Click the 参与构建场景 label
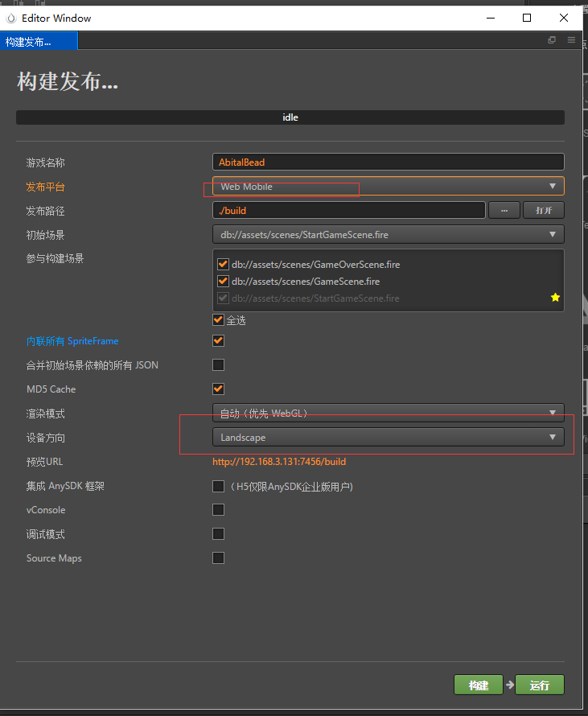Screen dimensions: 588x716 [x=55, y=258]
